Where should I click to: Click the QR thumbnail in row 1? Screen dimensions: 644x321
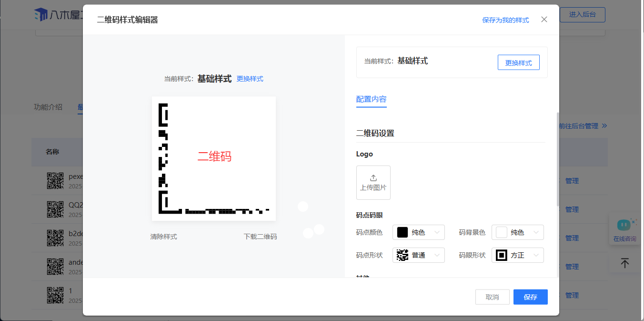click(55, 295)
